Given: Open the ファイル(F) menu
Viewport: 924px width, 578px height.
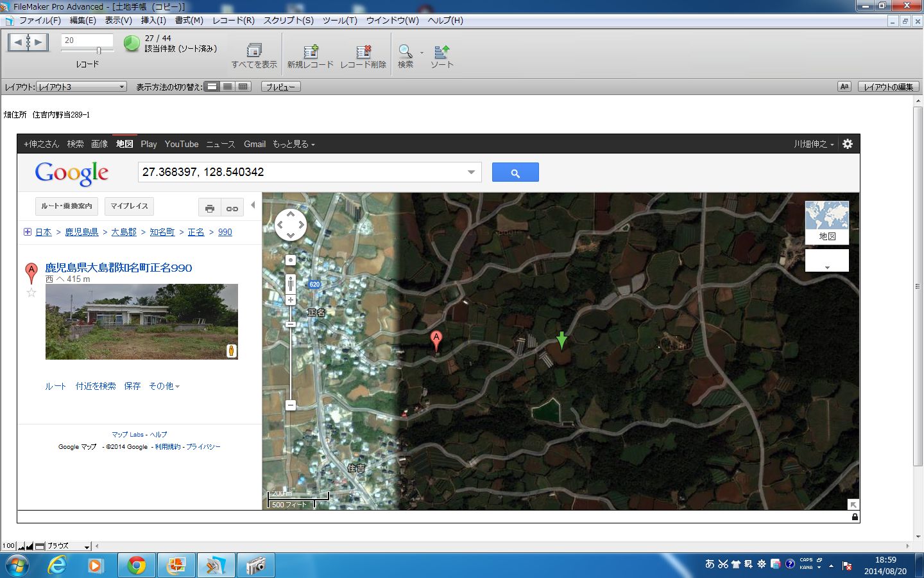Looking at the screenshot, I should click(x=40, y=21).
